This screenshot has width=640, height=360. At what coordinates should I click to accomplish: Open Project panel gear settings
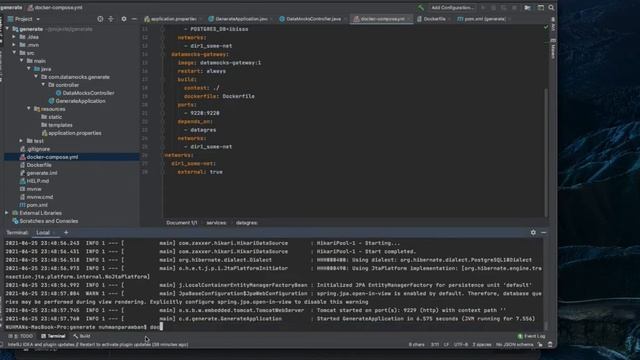pos(124,19)
